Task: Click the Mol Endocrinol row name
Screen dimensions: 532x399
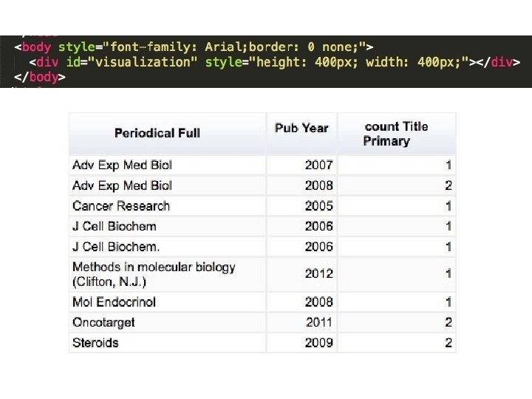Action: pyautogui.click(x=114, y=301)
